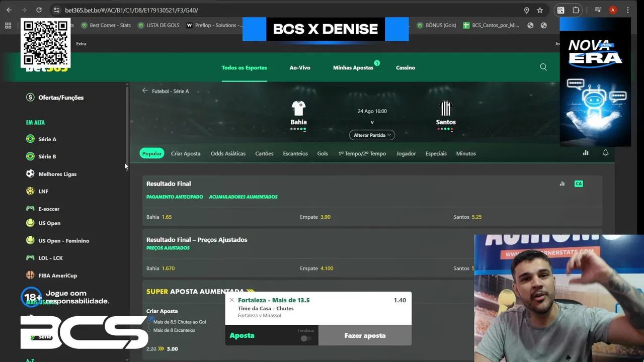Open the apps grid in bookmarks bar

tap(8, 25)
